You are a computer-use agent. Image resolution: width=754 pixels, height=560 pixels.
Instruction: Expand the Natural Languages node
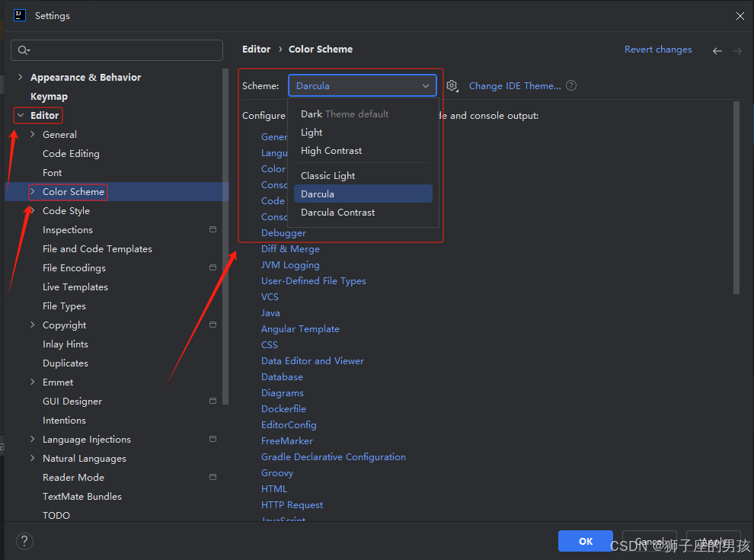pyautogui.click(x=32, y=458)
